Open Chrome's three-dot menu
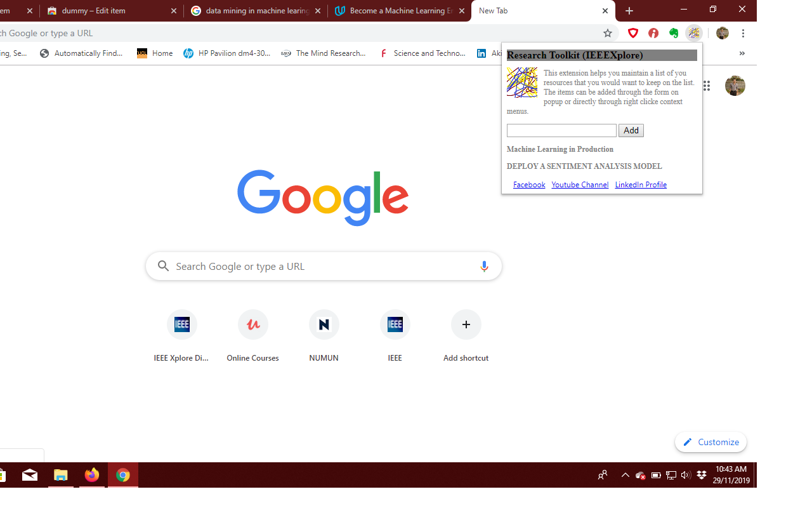This screenshot has width=812, height=508. pos(743,33)
